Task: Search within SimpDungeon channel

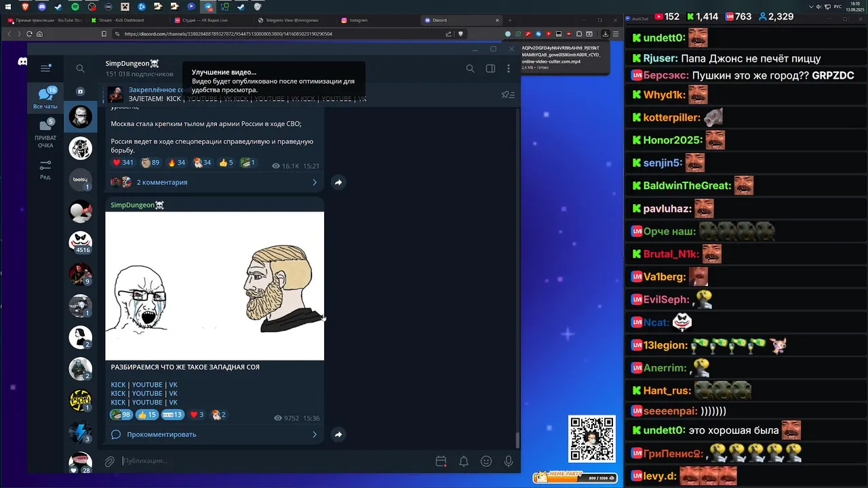Action: point(470,68)
